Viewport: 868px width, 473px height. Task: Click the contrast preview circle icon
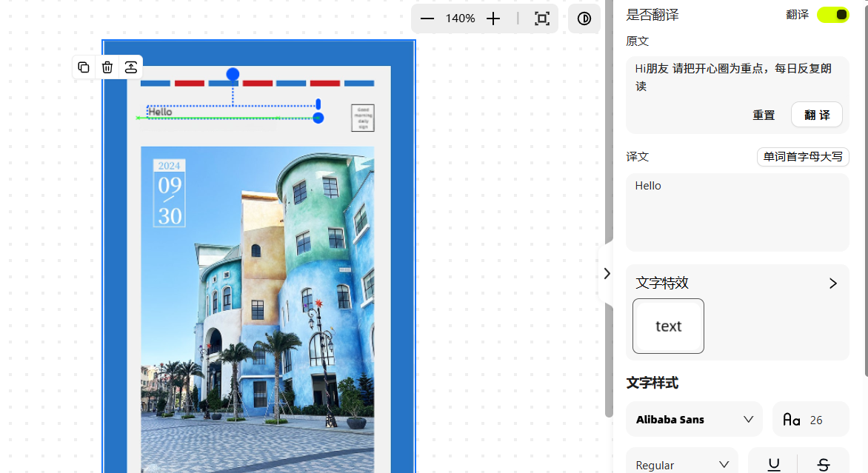coord(584,19)
